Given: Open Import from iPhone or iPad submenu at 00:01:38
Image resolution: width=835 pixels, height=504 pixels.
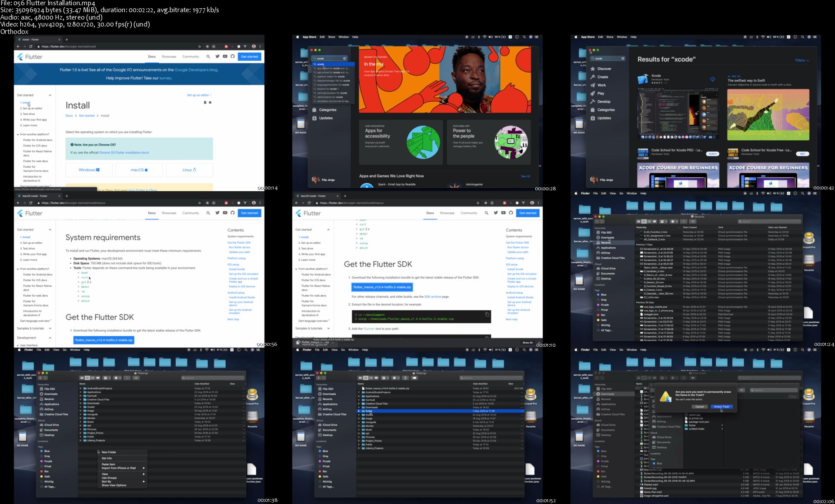Looking at the screenshot, I should 122,468.
